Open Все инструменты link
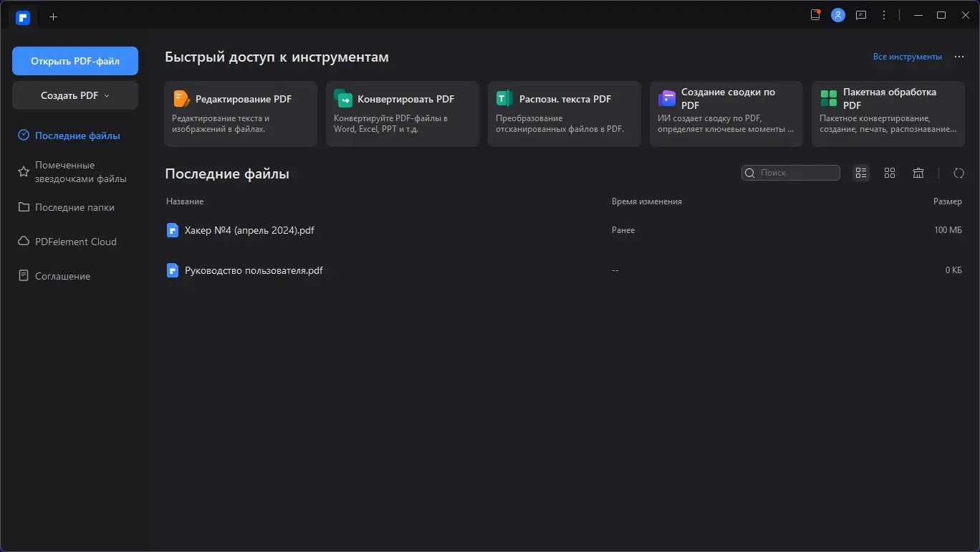 tap(907, 57)
